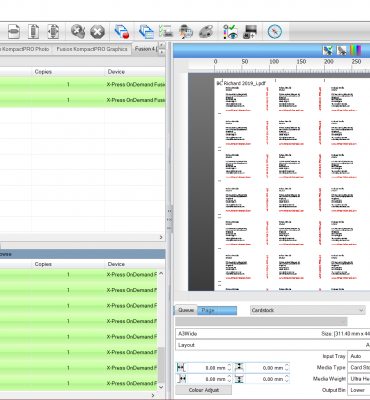Click the left margin icon
This screenshot has height=400, width=370.
tap(181, 368)
